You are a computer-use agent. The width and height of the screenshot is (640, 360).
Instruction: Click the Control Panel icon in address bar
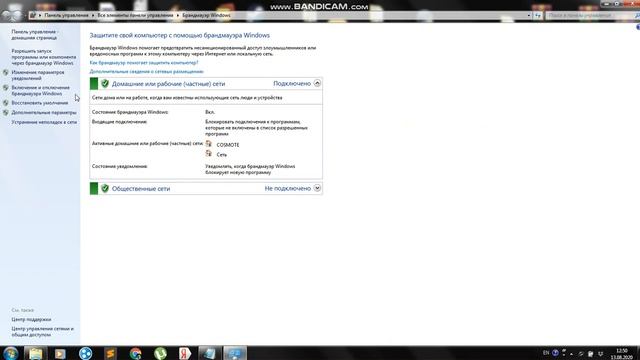pyautogui.click(x=33, y=15)
